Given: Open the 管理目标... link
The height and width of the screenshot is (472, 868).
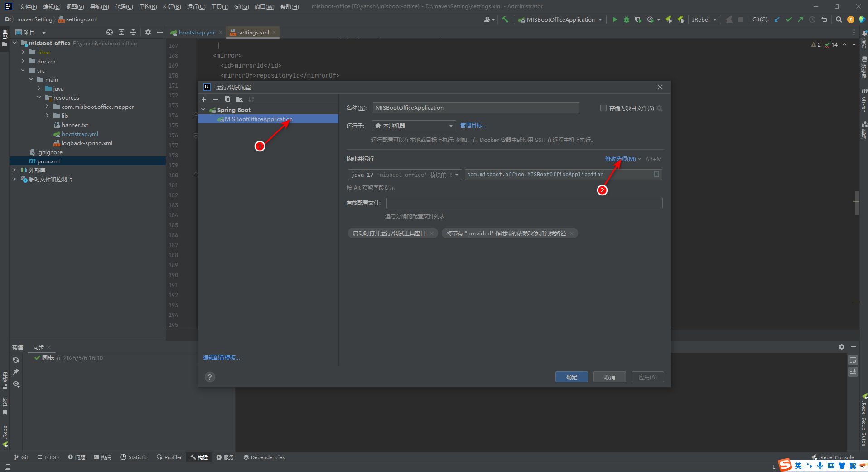Looking at the screenshot, I should pyautogui.click(x=473, y=126).
